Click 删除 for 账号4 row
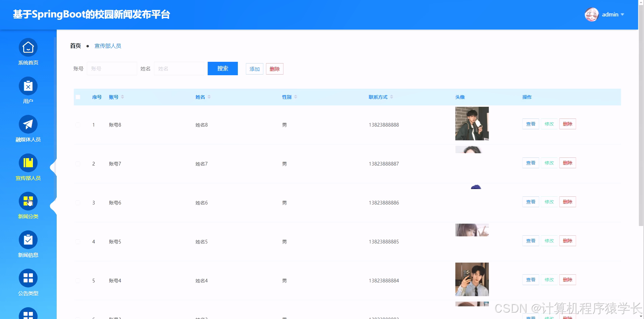 (568, 280)
